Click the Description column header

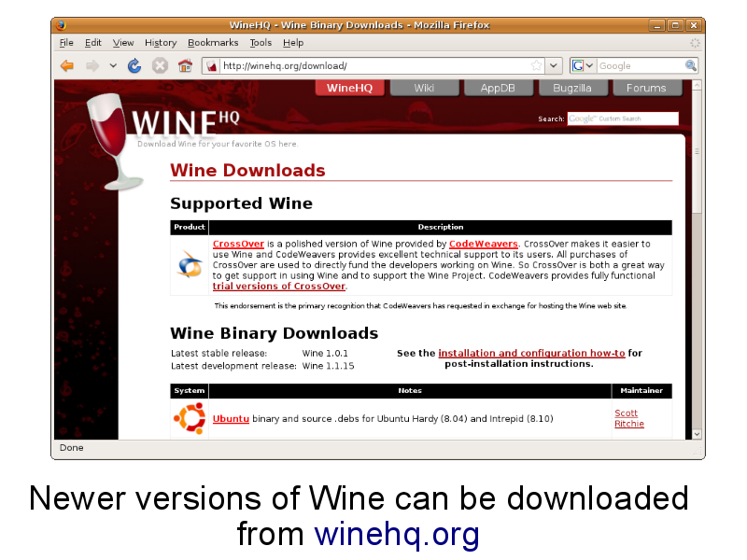[x=441, y=227]
